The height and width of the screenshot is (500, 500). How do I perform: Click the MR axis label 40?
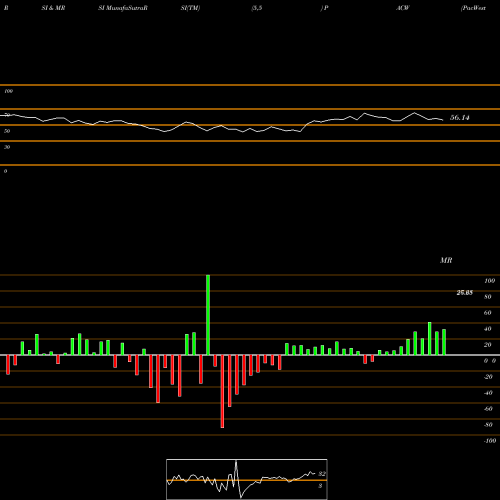click(x=487, y=329)
